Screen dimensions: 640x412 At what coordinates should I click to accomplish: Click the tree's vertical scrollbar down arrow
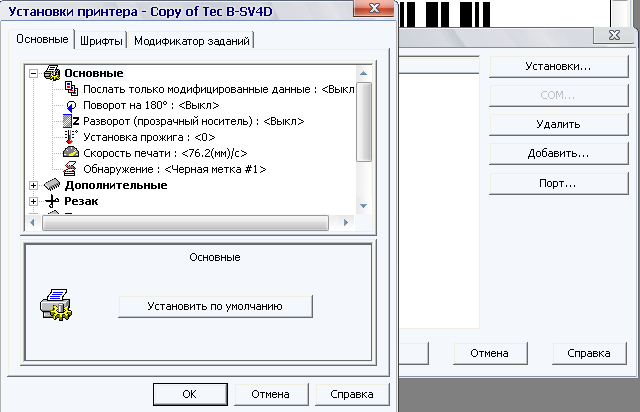click(364, 206)
